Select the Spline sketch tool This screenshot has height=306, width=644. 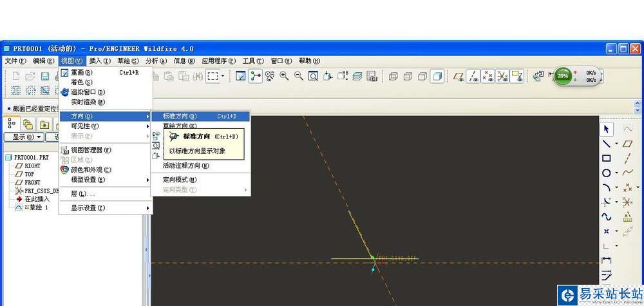tap(606, 216)
